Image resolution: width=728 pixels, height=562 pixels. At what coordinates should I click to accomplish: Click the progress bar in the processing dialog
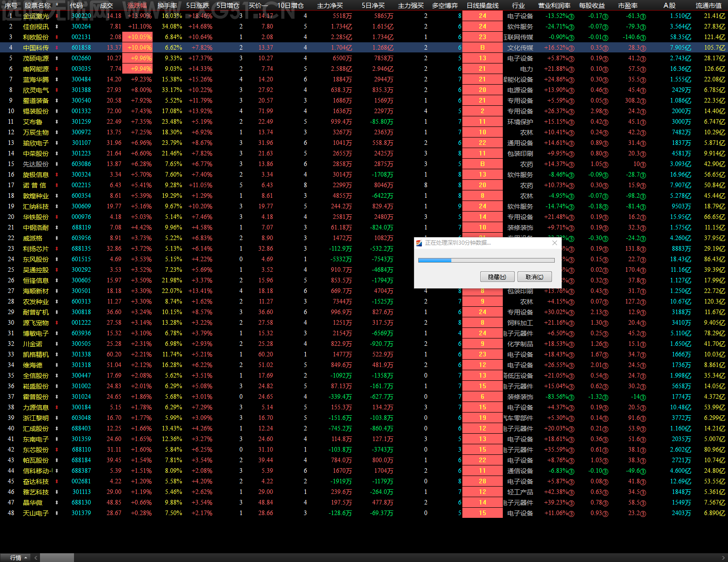pyautogui.click(x=486, y=260)
